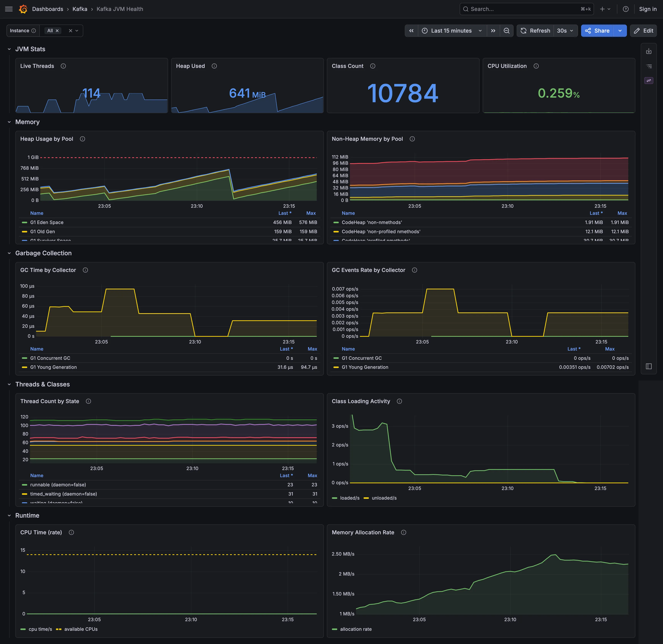The height and width of the screenshot is (644, 663).
Task: Open the help question mark icon
Action: (x=625, y=9)
